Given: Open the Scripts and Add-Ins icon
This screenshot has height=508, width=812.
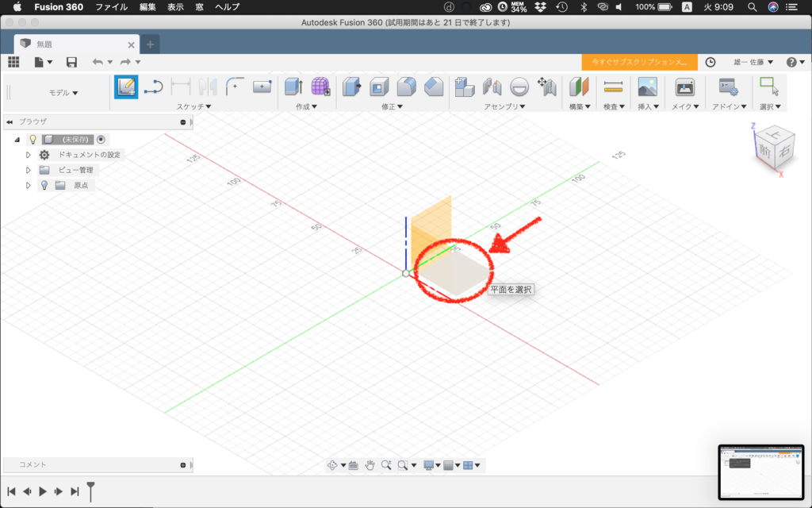Looking at the screenshot, I should click(728, 87).
